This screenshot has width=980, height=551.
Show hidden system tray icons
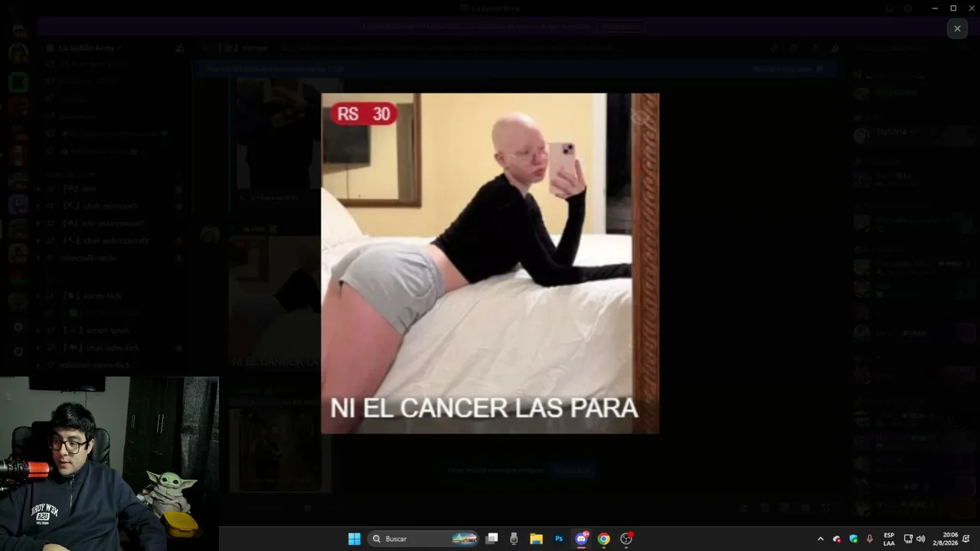(821, 539)
